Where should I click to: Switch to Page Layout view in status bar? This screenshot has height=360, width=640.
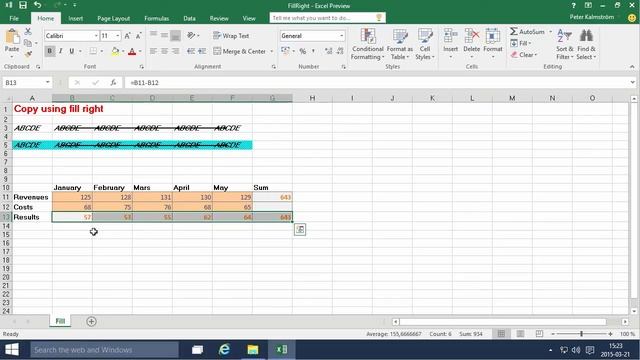click(x=520, y=334)
